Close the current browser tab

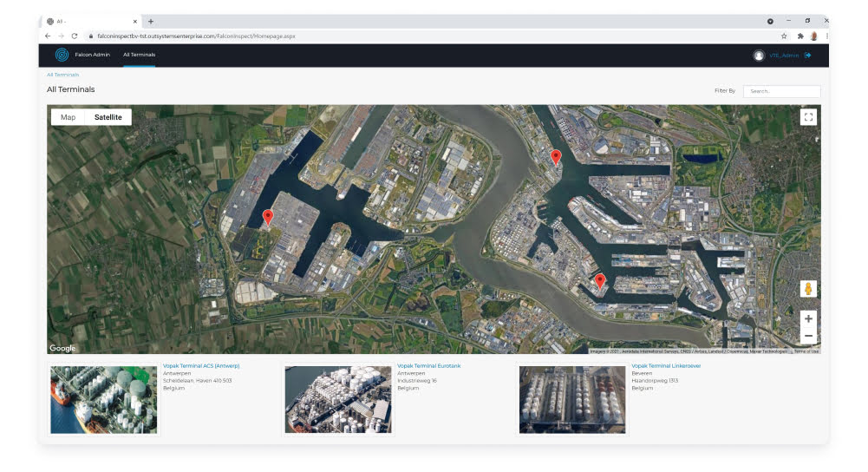click(134, 22)
